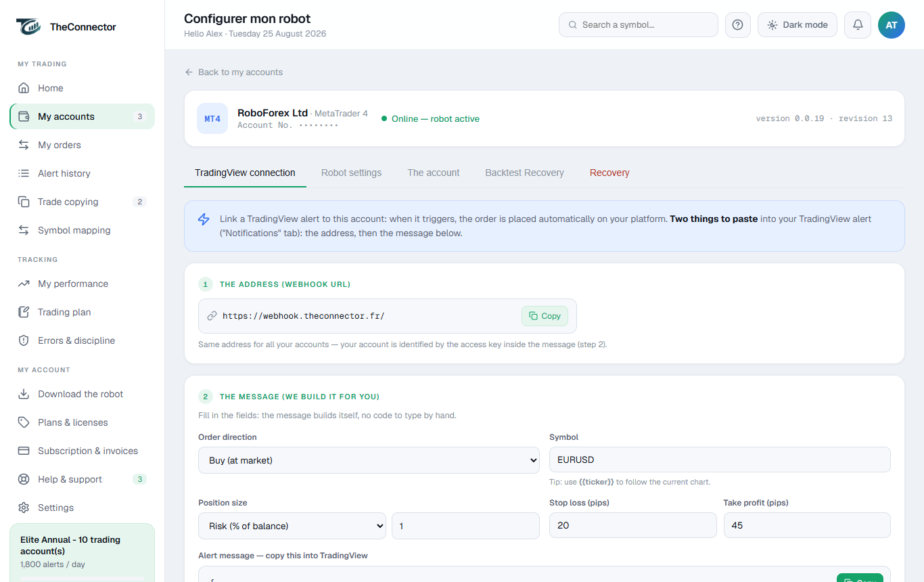The height and width of the screenshot is (582, 924).
Task: Open Trade copying in sidebar
Action: pyautogui.click(x=82, y=202)
